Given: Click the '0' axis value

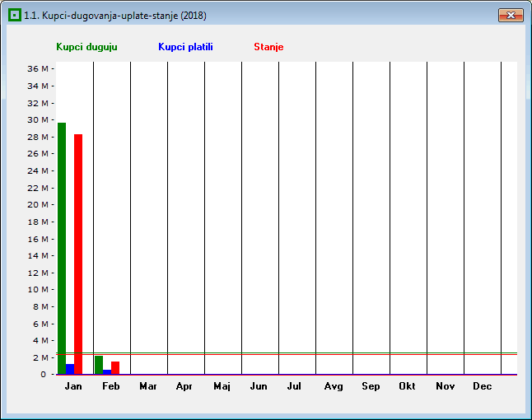Looking at the screenshot, I should [43, 375].
